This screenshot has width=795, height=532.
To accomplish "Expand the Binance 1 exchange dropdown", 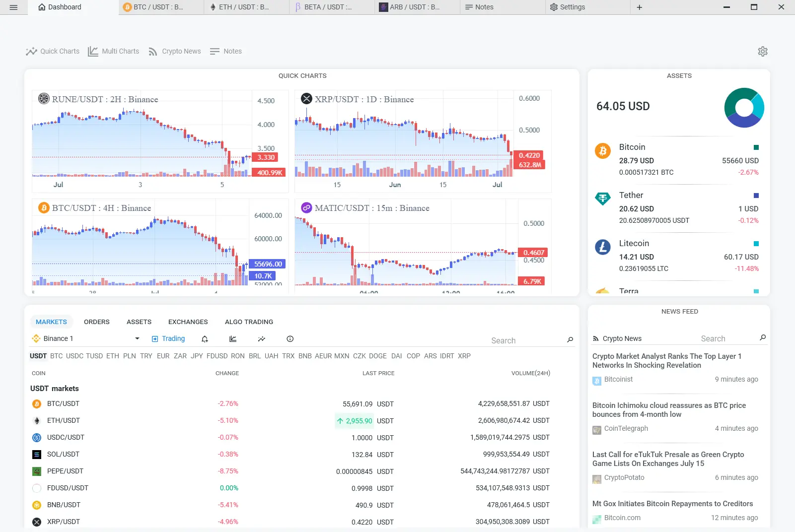I will point(137,339).
